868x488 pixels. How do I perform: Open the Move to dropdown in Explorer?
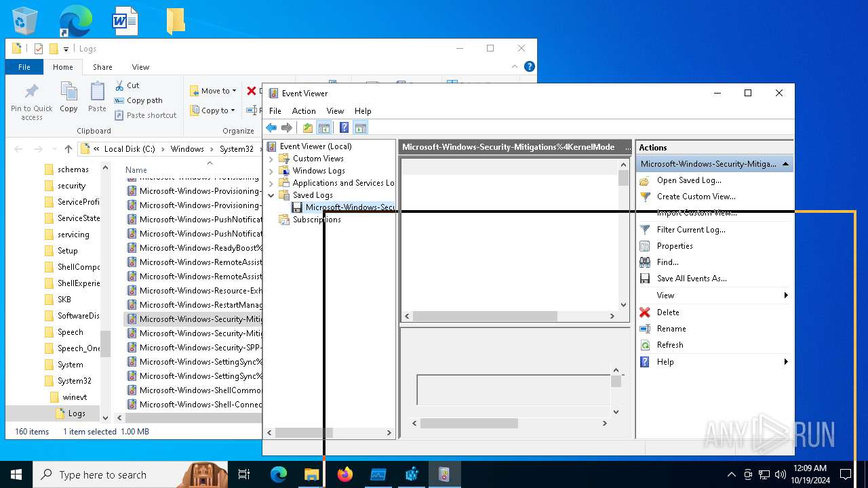coord(214,91)
